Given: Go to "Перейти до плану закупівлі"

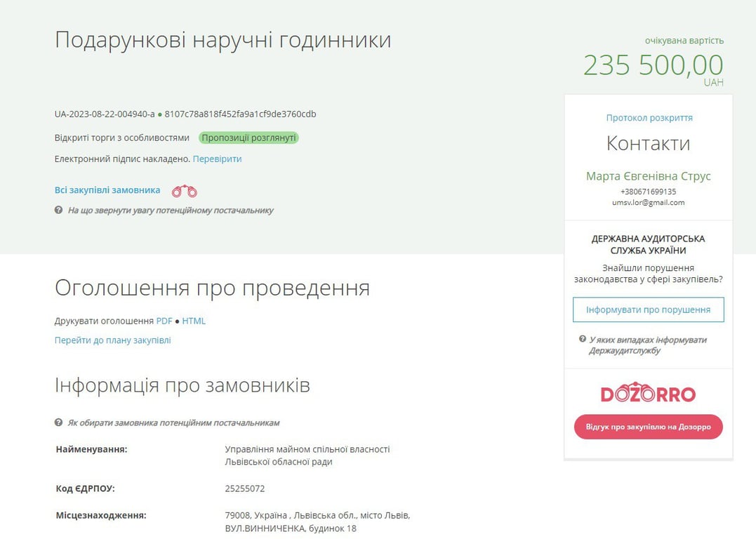Looking at the screenshot, I should 112,340.
